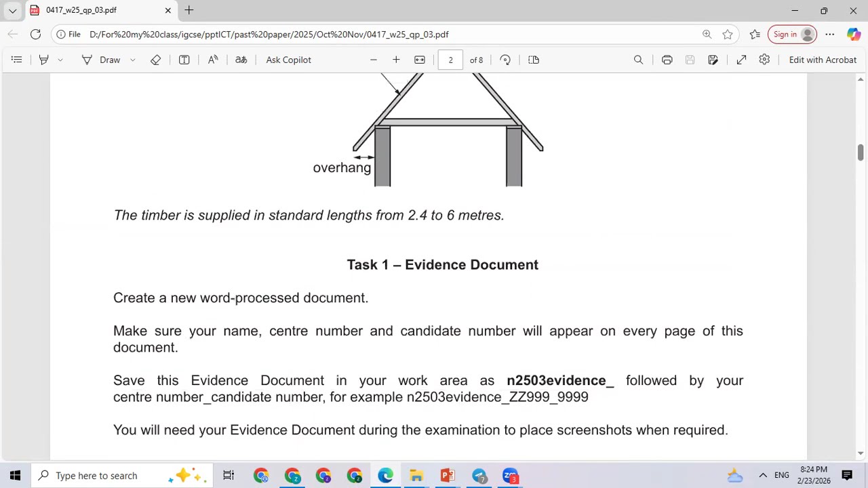The width and height of the screenshot is (868, 488).
Task: Open Task View on the taskbar
Action: click(x=229, y=475)
